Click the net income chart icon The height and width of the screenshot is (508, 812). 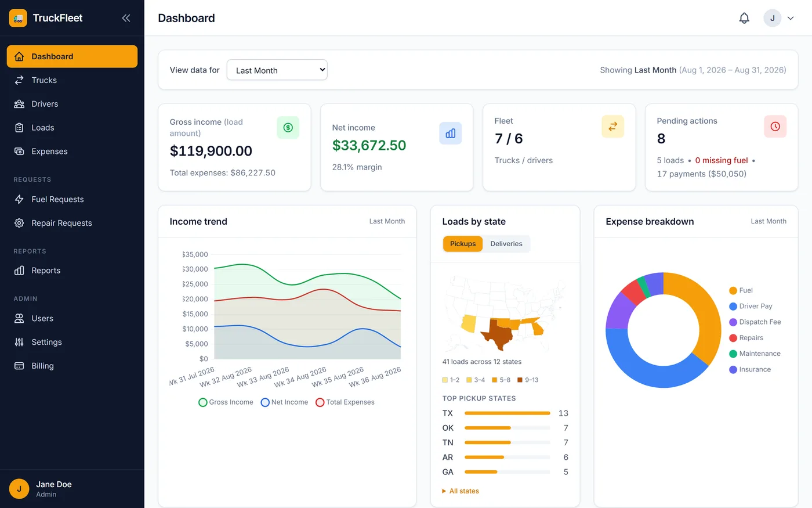click(451, 134)
